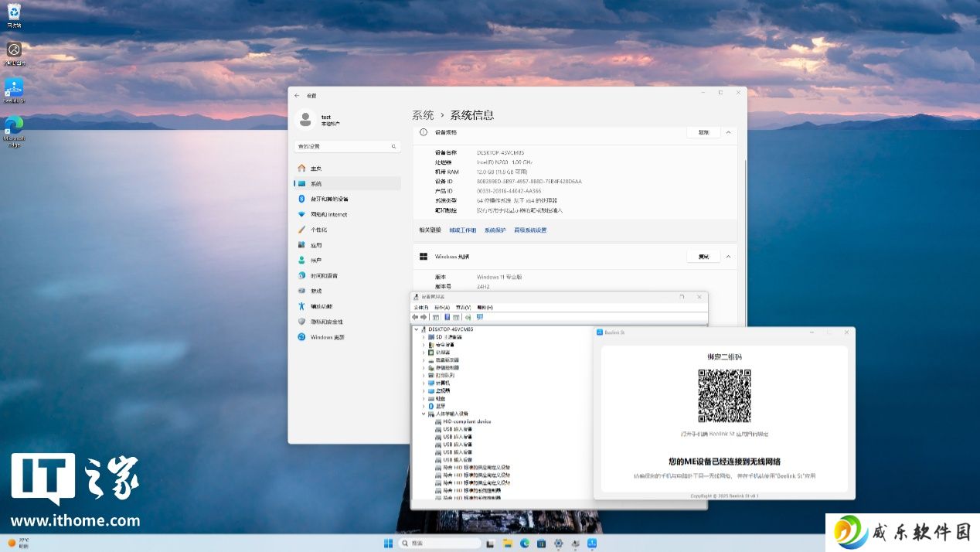Open 游戏 (Gaming) in Settings sidebar
Screen dimensions: 980x552
(348, 291)
